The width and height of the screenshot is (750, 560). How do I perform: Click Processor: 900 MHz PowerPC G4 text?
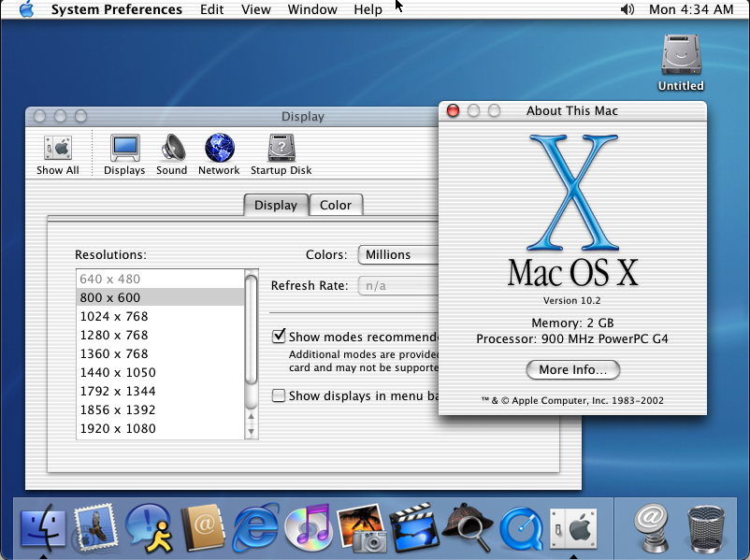click(572, 339)
